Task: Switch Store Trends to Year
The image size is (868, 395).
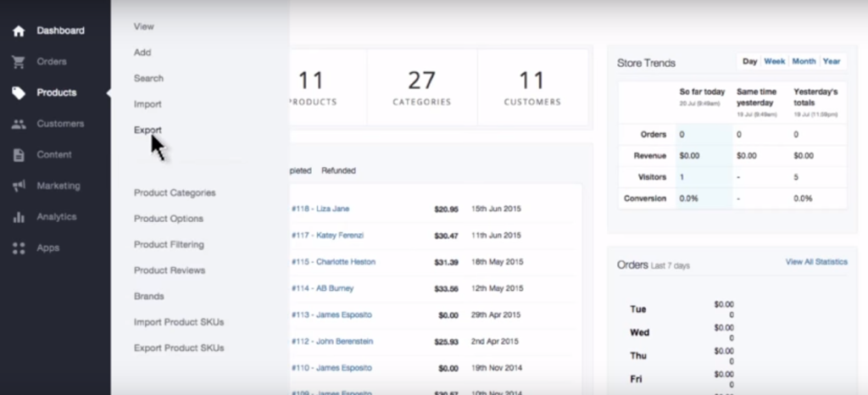Action: click(x=832, y=61)
